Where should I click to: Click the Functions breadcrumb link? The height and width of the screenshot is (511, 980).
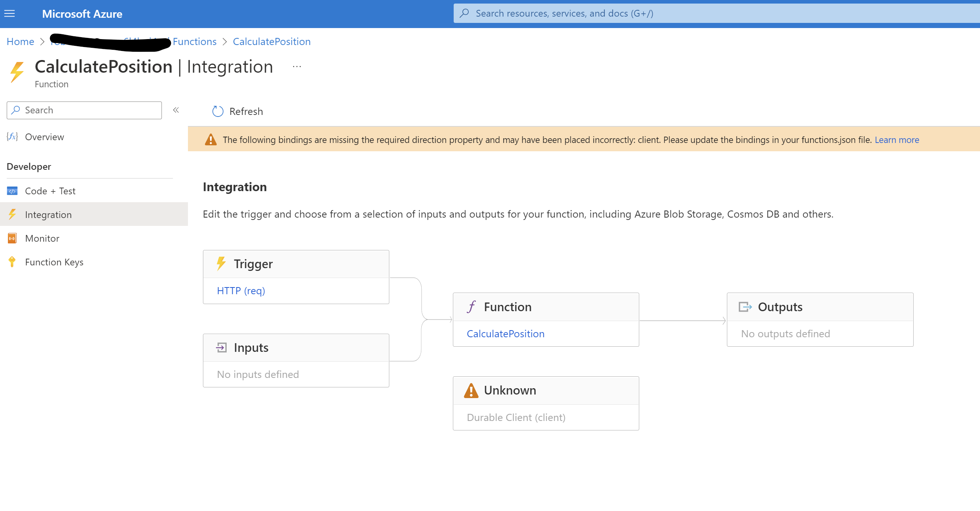pyautogui.click(x=195, y=41)
